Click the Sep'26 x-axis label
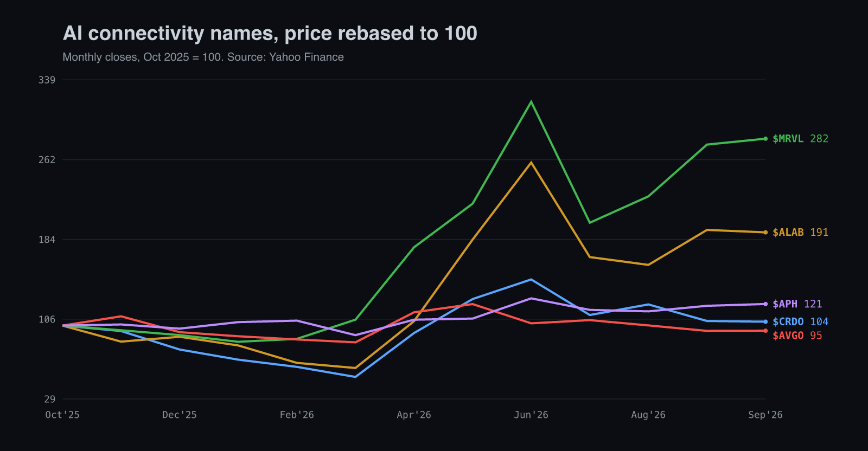The image size is (868, 451). (x=765, y=415)
